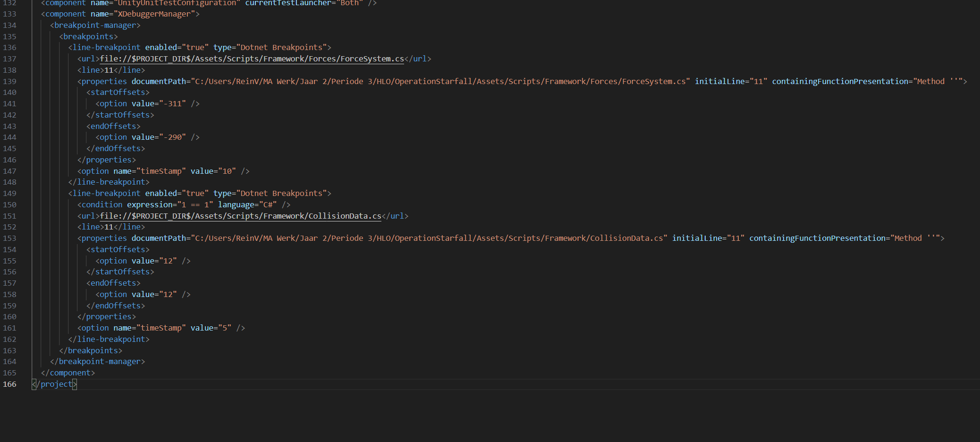The image size is (980, 442).
Task: Place cursor on the UnityUnitTestConfiguration component name
Action: point(177,3)
